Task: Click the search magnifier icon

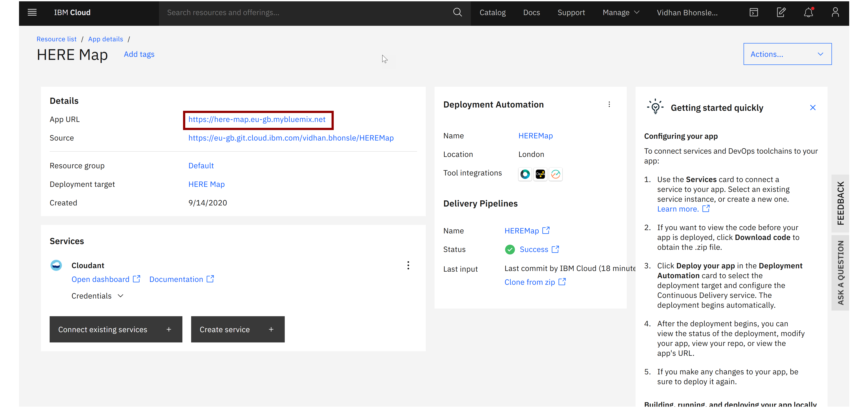Action: click(457, 12)
